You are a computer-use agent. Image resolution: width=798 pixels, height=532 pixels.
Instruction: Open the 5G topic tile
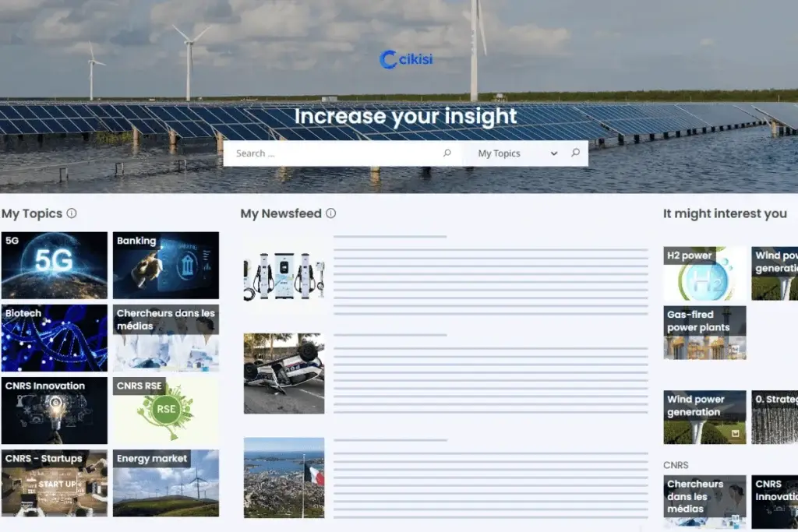55,266
